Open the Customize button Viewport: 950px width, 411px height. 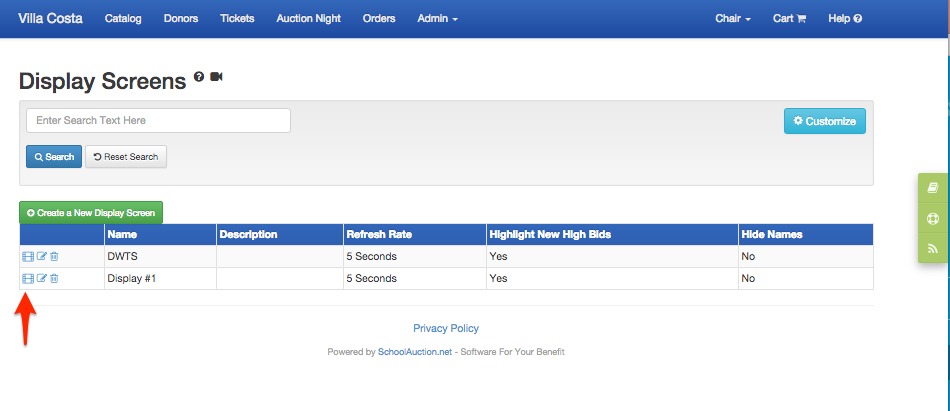(825, 121)
